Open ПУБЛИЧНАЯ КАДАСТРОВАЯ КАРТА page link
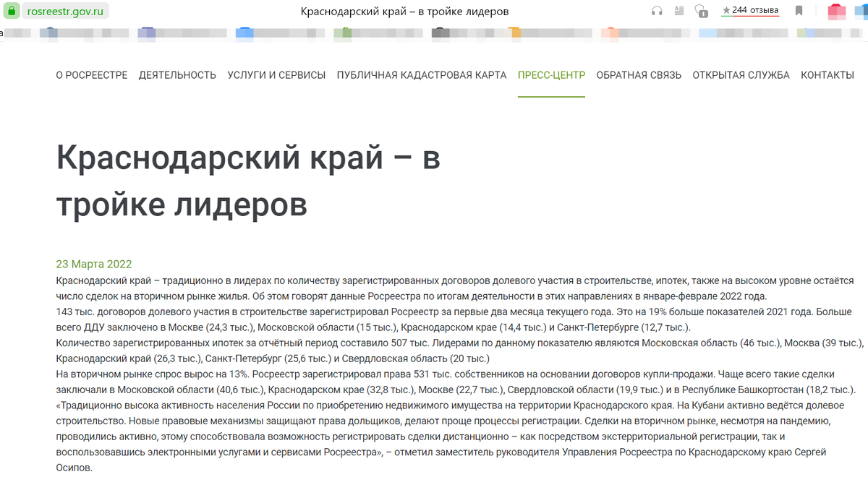Image resolution: width=868 pixels, height=490 pixels. point(421,74)
